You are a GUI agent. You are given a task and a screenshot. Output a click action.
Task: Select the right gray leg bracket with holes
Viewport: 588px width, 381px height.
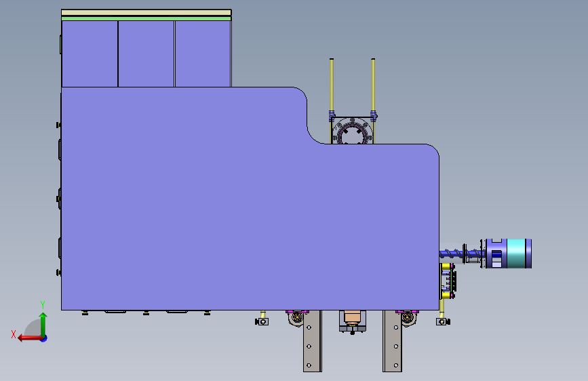pos(392,341)
